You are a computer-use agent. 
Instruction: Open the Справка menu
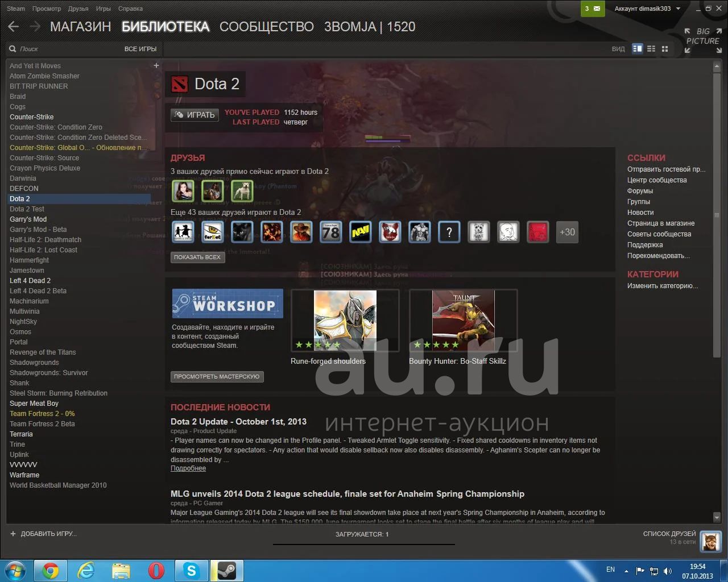point(130,9)
